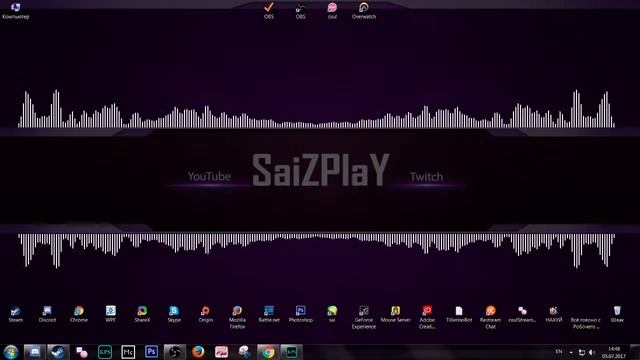Open Photoshop Ps icon in taskbar
Viewport: 640px width, 360px height.
coord(151,352)
